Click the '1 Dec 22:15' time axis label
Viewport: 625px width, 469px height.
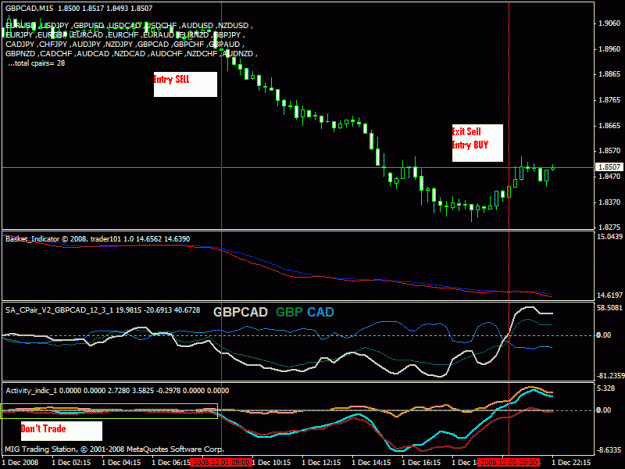coord(571,462)
